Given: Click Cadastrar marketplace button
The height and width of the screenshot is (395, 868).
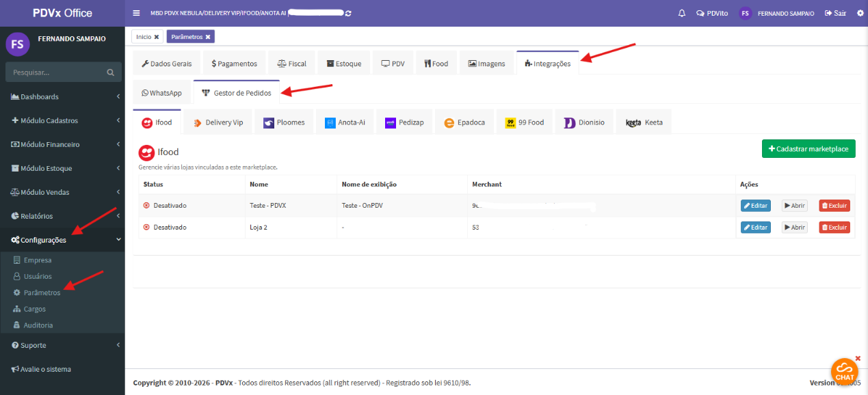Looking at the screenshot, I should [808, 148].
